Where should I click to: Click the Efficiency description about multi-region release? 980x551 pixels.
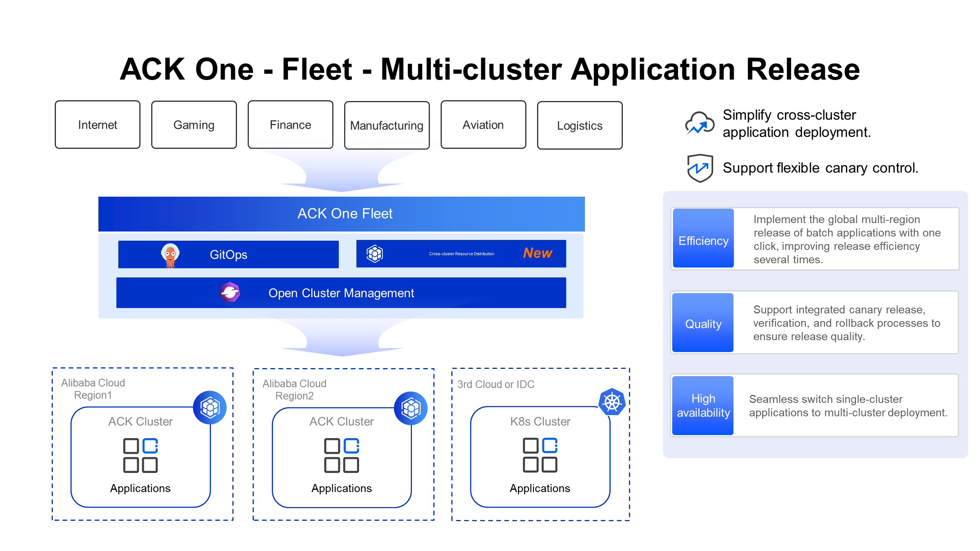pos(847,240)
